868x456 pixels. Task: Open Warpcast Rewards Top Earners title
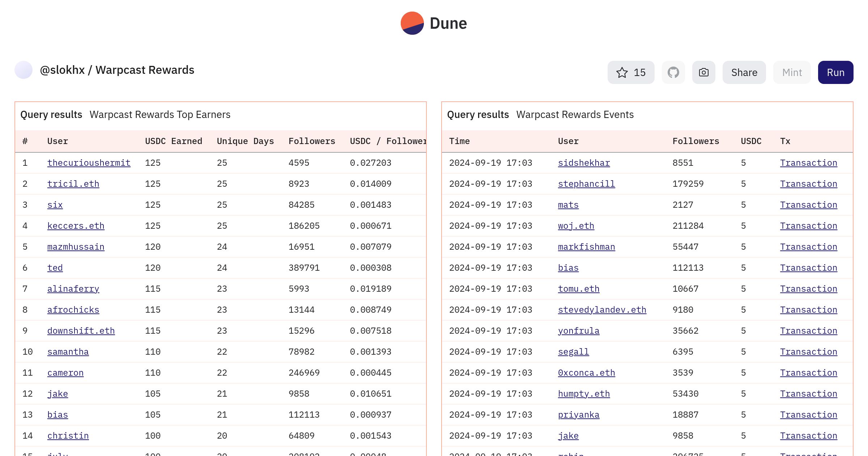(160, 114)
